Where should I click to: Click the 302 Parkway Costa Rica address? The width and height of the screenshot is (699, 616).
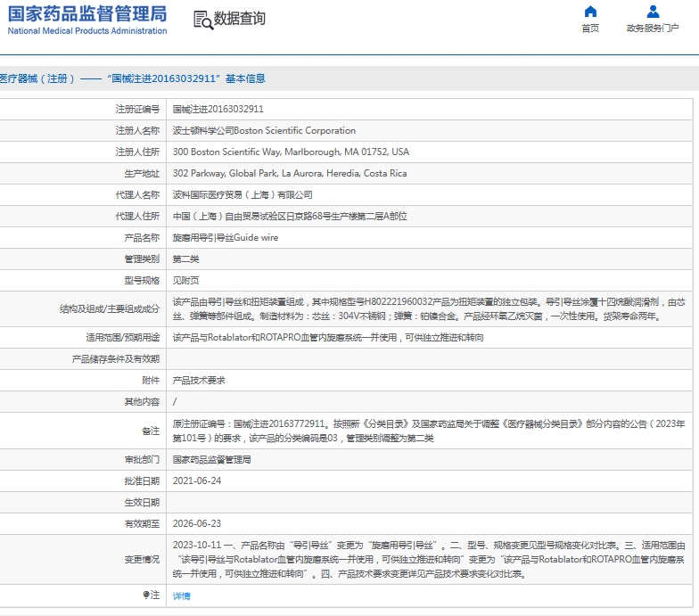pos(290,173)
